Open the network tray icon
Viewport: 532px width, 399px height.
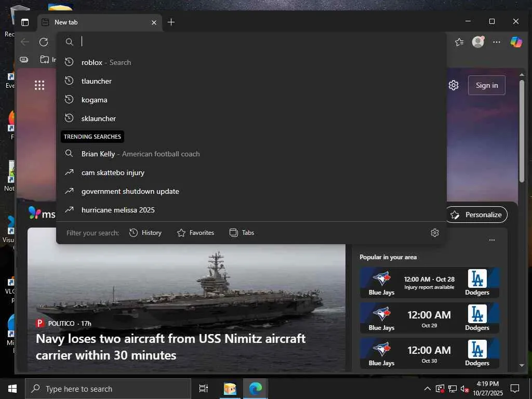point(453,389)
